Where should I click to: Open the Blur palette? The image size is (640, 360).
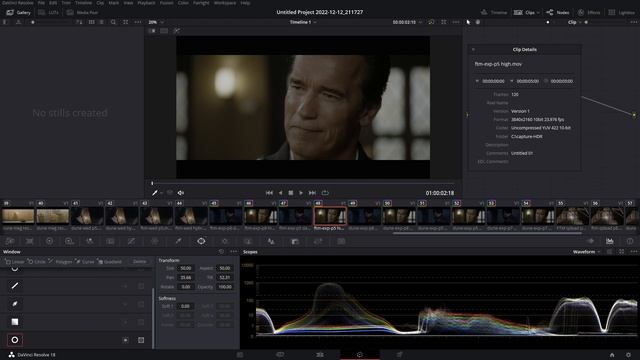(x=271, y=241)
